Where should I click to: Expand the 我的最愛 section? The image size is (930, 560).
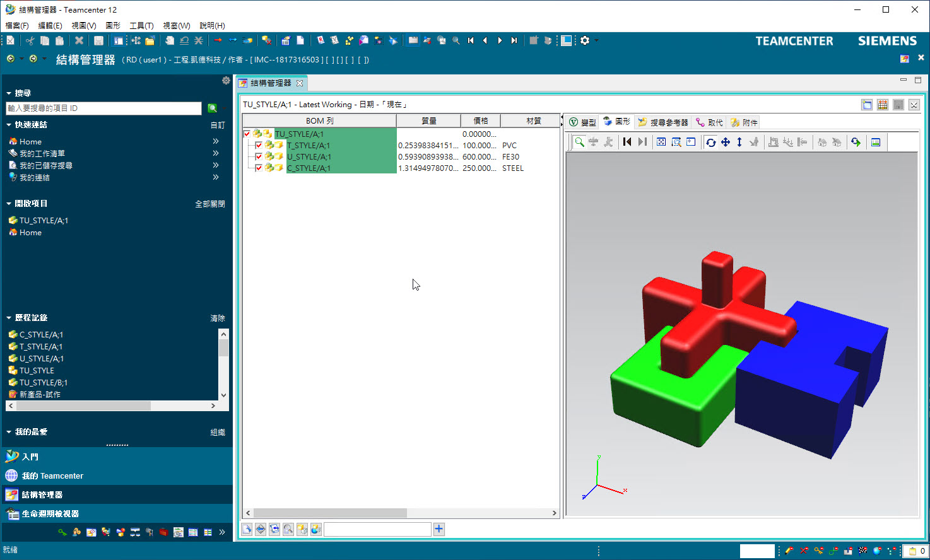pos(9,432)
